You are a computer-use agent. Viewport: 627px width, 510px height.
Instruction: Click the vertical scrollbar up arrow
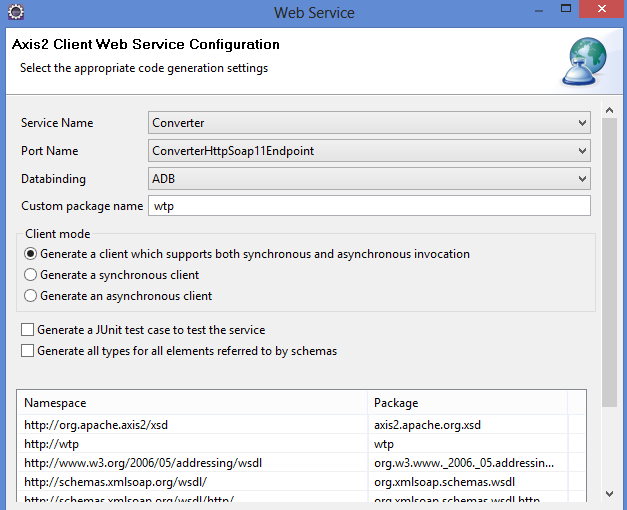[609, 110]
